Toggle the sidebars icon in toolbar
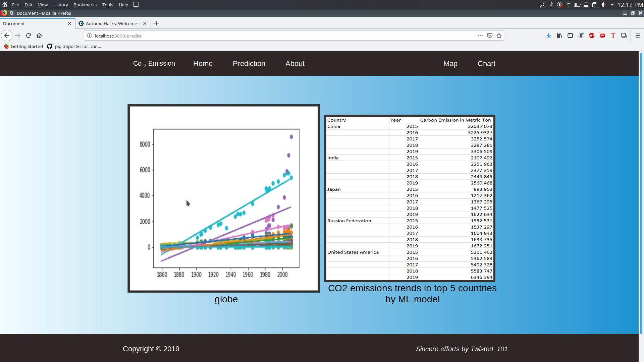This screenshot has width=644, height=362. 570,36
